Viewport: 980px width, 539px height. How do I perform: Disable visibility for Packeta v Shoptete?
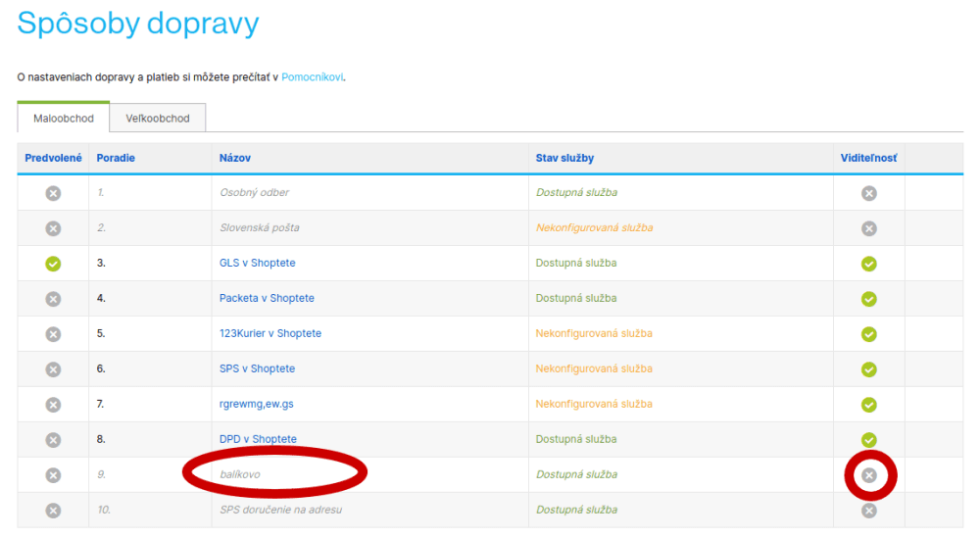point(868,299)
